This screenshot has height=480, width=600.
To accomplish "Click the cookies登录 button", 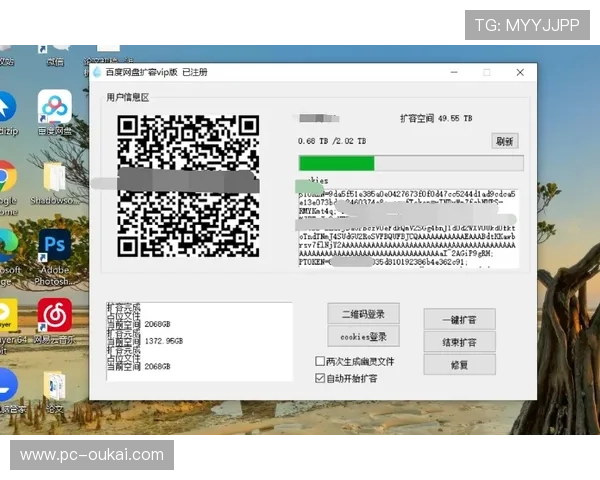I will 363,336.
